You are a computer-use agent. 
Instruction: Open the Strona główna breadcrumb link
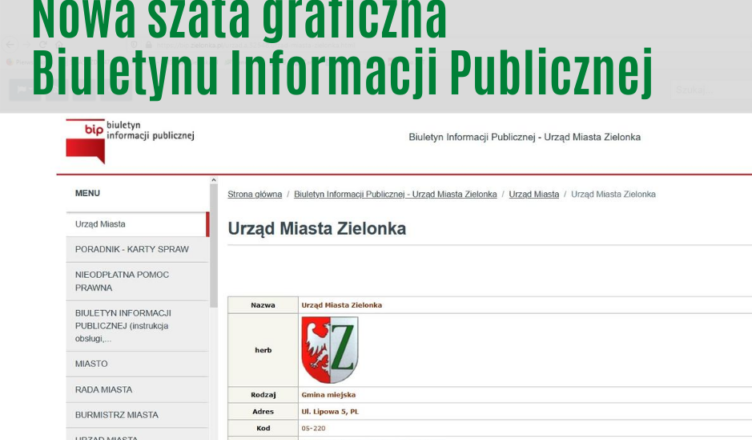254,194
